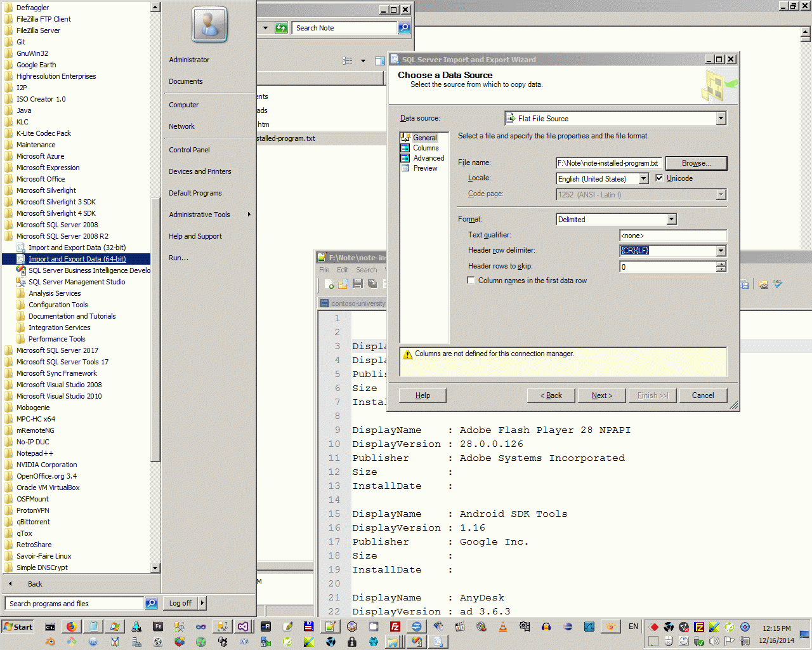The height and width of the screenshot is (650, 812).
Task: Click the Administrator user picture
Action: [x=209, y=25]
